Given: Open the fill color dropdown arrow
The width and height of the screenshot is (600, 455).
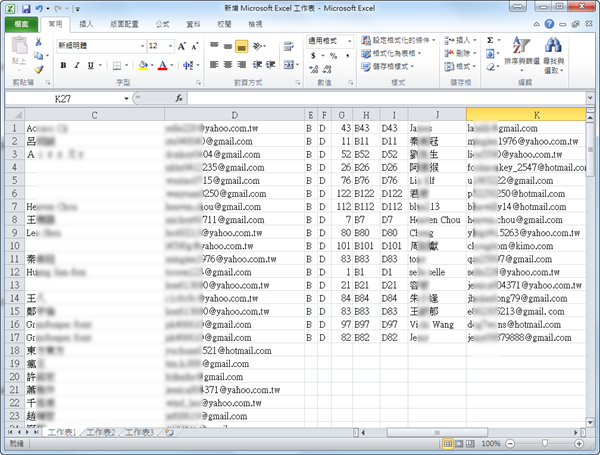Looking at the screenshot, I should click(152, 66).
